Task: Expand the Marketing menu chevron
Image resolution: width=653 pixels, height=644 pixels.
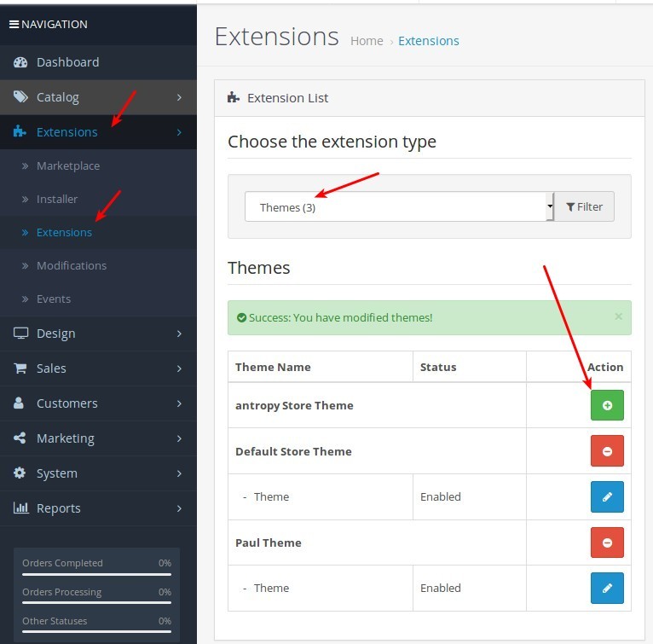Action: [179, 438]
